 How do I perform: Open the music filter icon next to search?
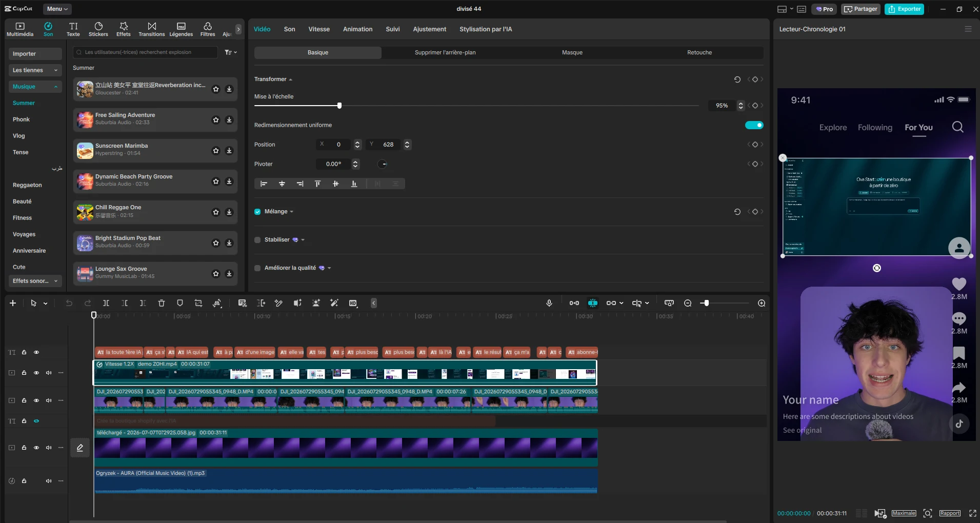[230, 52]
